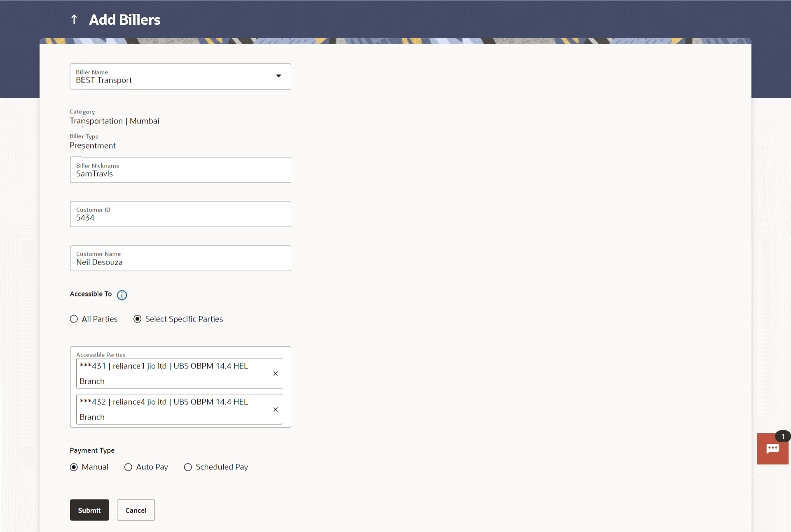Click the chat notification badge
The width and height of the screenshot is (791, 532).
coord(783,436)
